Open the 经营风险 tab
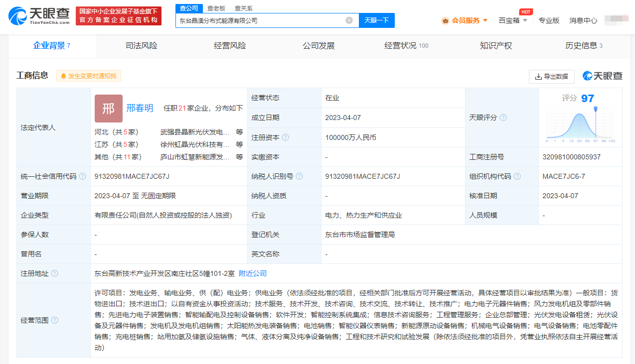 click(x=230, y=46)
